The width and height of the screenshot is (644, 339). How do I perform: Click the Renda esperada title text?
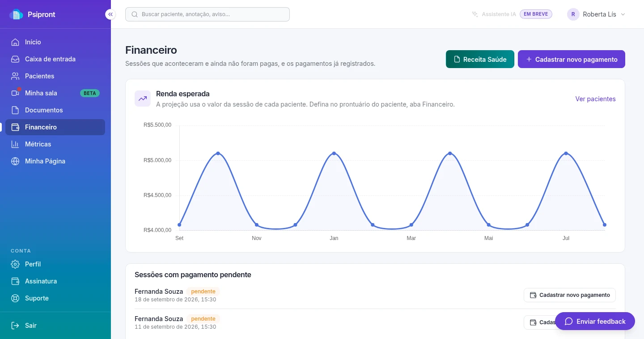(183, 94)
